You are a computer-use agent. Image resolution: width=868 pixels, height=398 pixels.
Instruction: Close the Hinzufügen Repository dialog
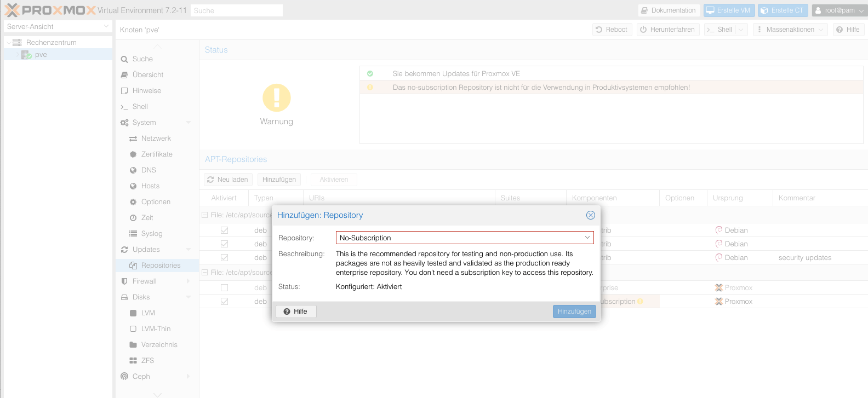tap(590, 215)
